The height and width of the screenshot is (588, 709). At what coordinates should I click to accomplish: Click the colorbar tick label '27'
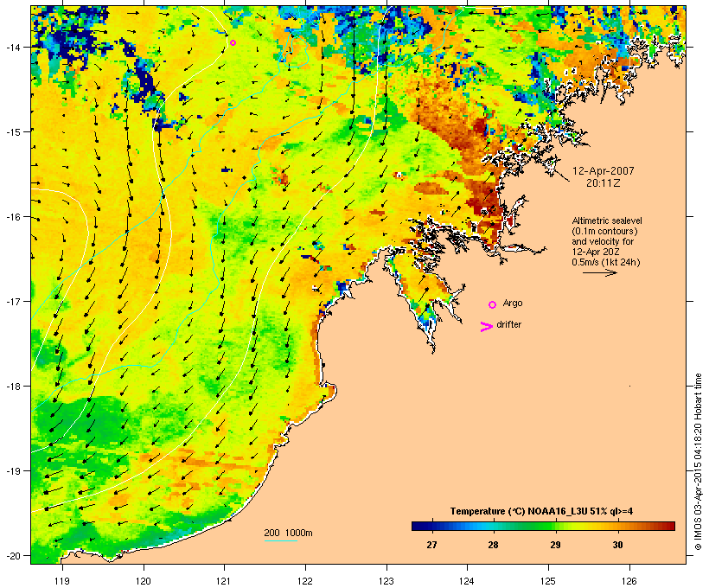click(x=431, y=545)
